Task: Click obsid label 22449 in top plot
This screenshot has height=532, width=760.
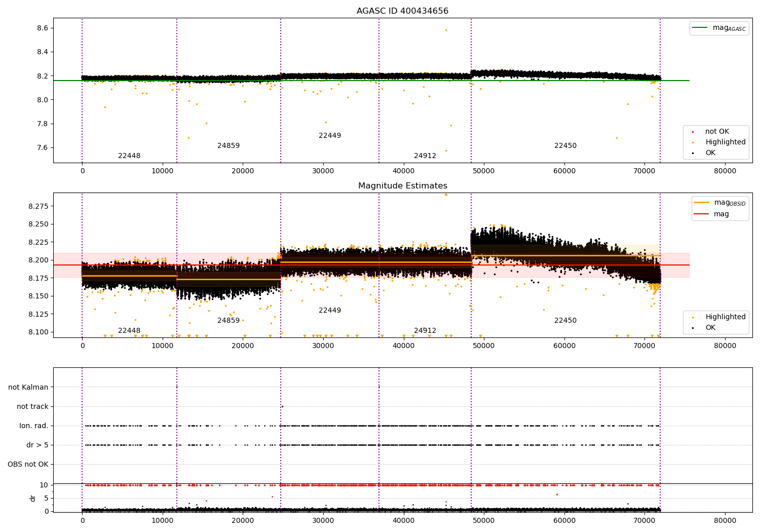Action: click(x=330, y=136)
